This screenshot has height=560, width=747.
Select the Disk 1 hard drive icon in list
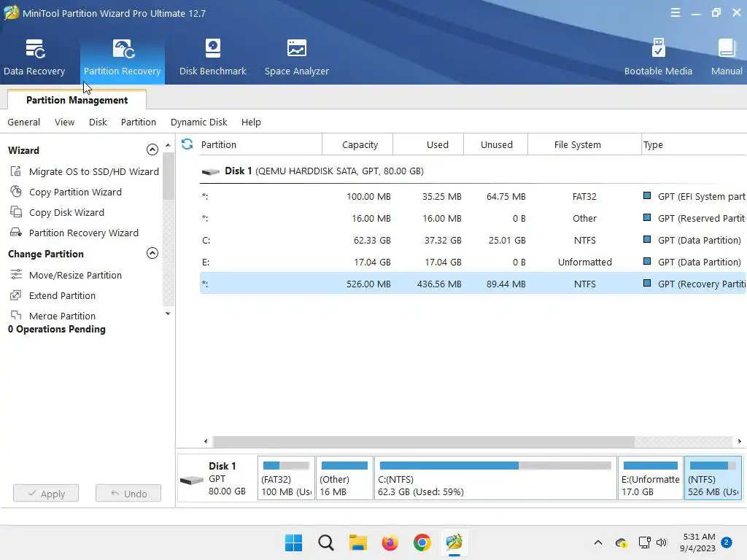[x=210, y=171]
